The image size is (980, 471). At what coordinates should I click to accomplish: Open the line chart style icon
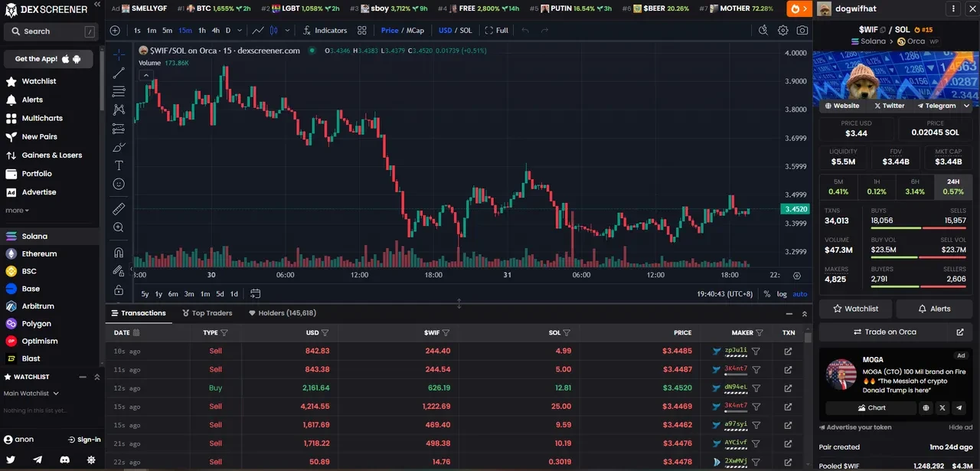click(x=258, y=31)
